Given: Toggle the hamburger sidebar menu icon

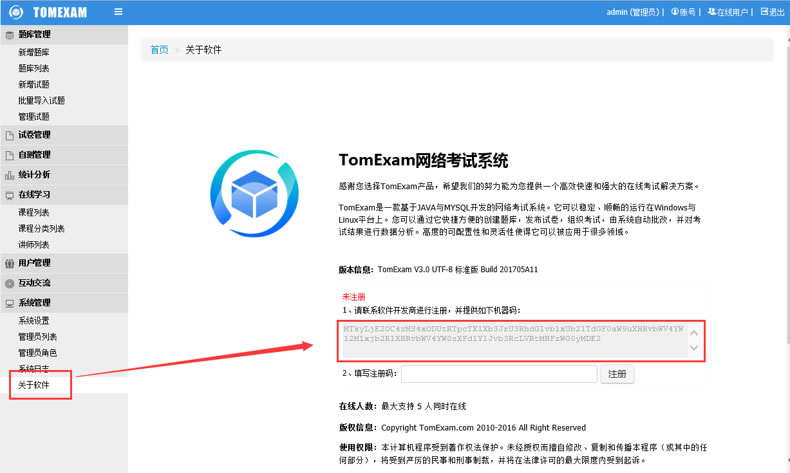Looking at the screenshot, I should [x=118, y=12].
